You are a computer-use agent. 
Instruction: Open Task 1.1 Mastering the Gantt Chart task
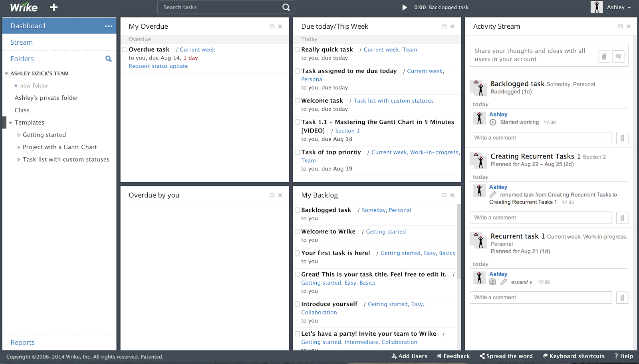pos(377,126)
